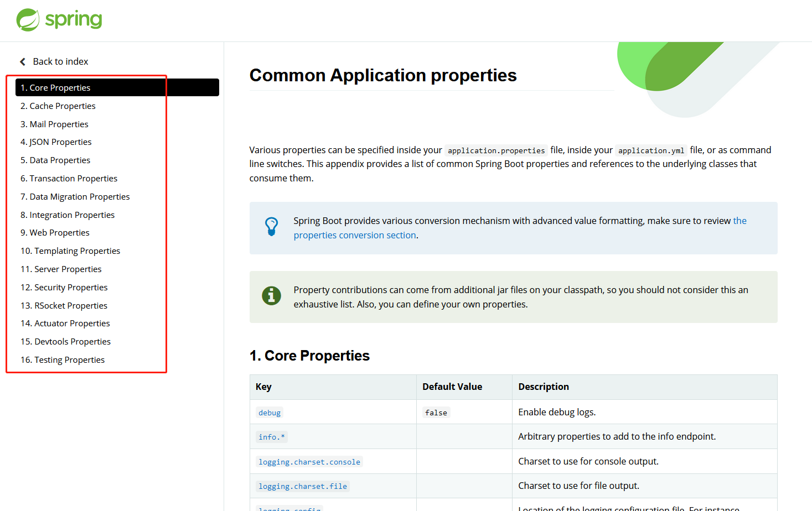Navigate to 7. Data Migration Properties
812x511 pixels.
pyautogui.click(x=75, y=196)
